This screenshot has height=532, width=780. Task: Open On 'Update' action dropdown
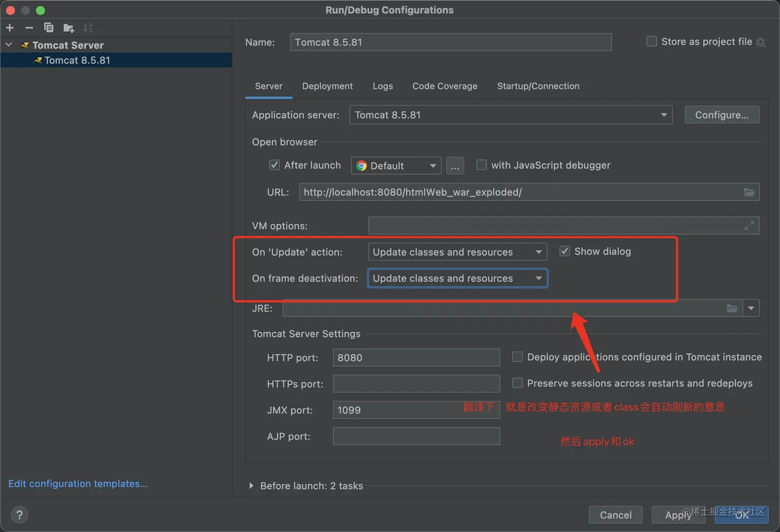pyautogui.click(x=458, y=252)
